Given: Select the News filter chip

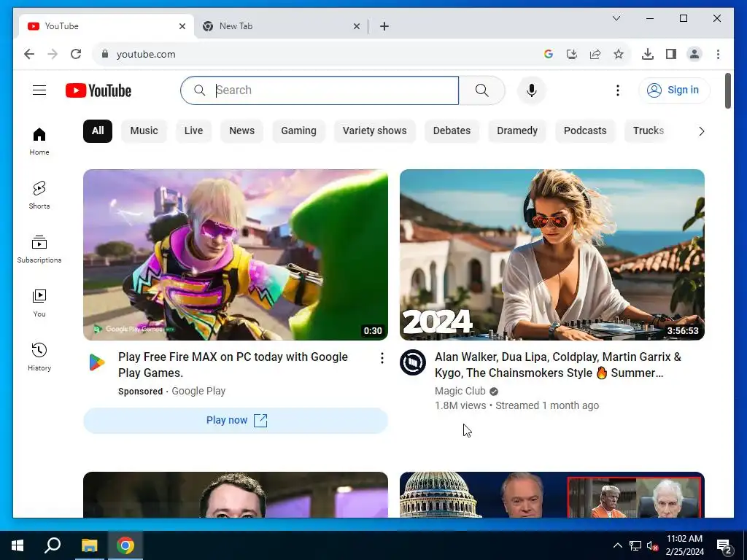Looking at the screenshot, I should (x=242, y=131).
